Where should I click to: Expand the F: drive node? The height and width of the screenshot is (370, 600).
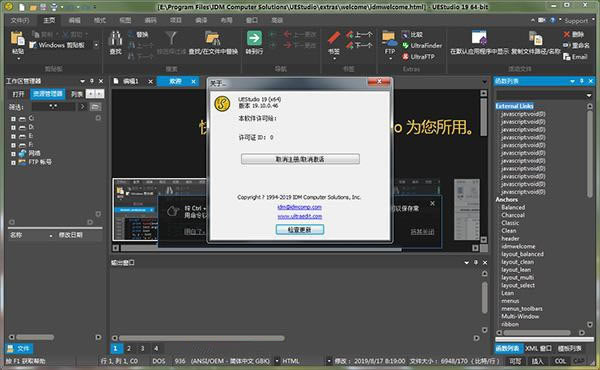pyautogui.click(x=13, y=145)
